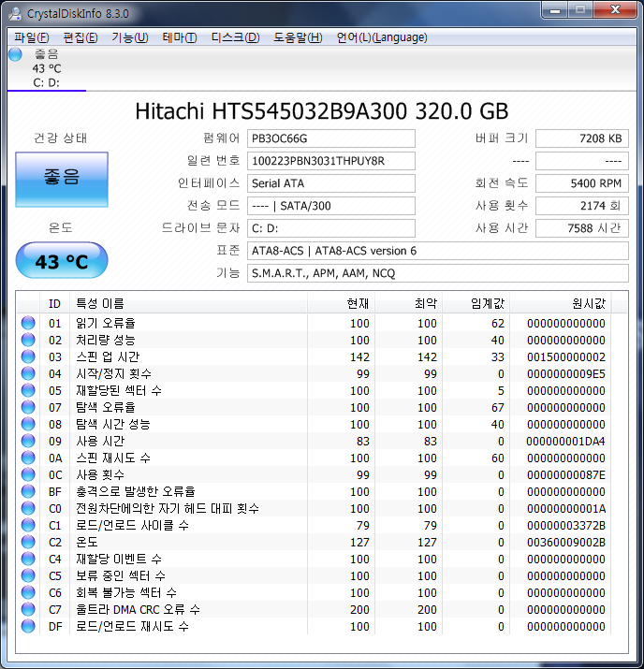644x669 pixels.
Task: Click the blue status orb for attribute 01
Action: pos(28,324)
